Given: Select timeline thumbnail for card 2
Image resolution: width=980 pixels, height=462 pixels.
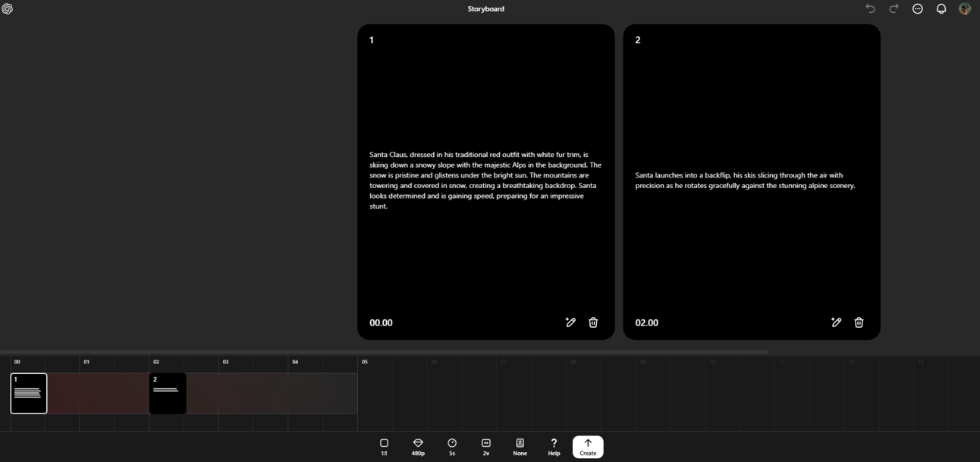Looking at the screenshot, I should pos(168,393).
